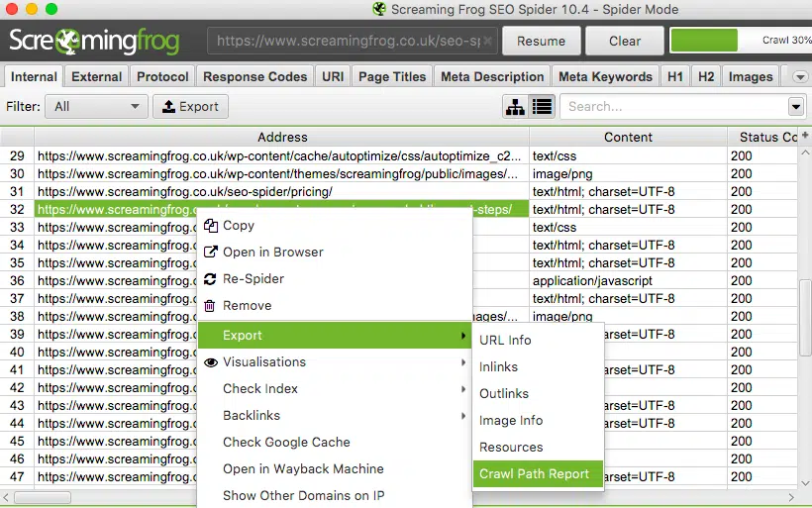Image resolution: width=812 pixels, height=508 pixels.
Task: Open the Filter All dropdown
Action: [x=96, y=107]
